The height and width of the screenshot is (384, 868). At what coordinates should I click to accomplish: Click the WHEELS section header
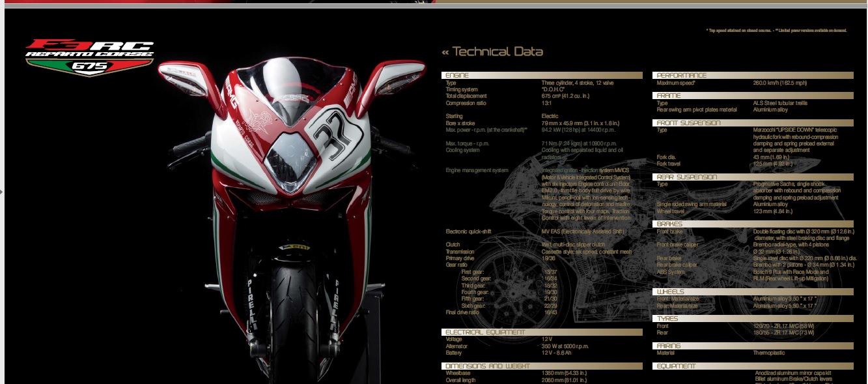point(753,292)
